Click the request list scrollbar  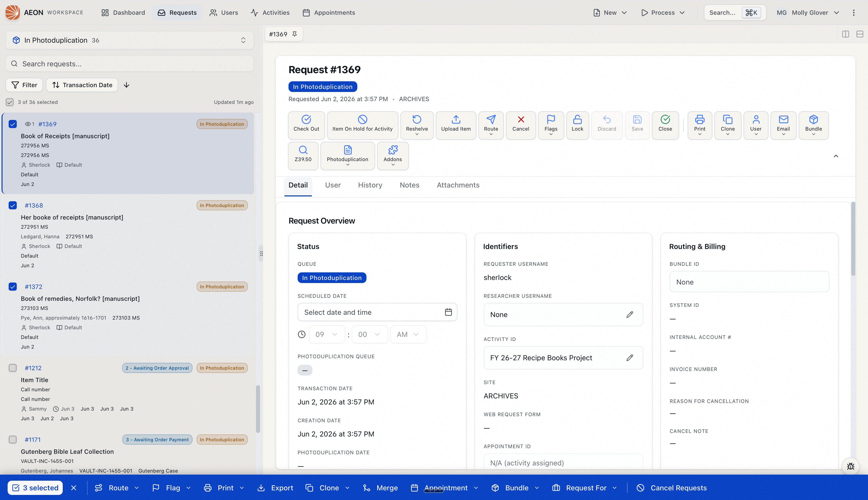tap(258, 409)
